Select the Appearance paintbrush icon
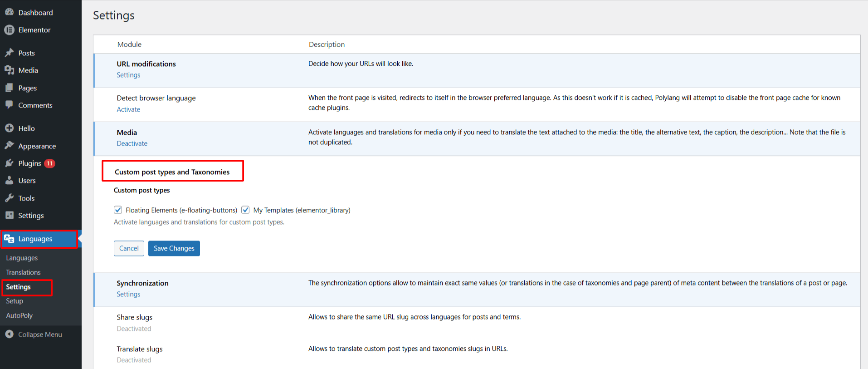The image size is (868, 369). pos(9,146)
